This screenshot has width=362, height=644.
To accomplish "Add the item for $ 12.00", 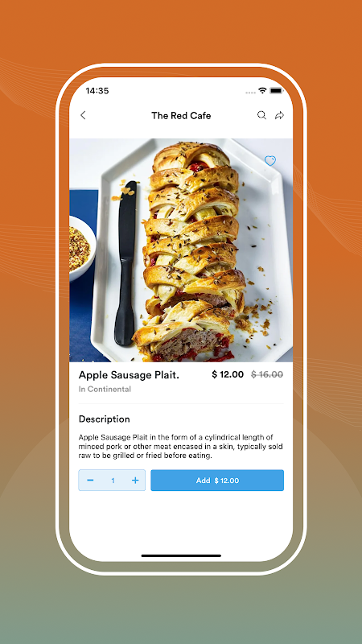I will (217, 480).
